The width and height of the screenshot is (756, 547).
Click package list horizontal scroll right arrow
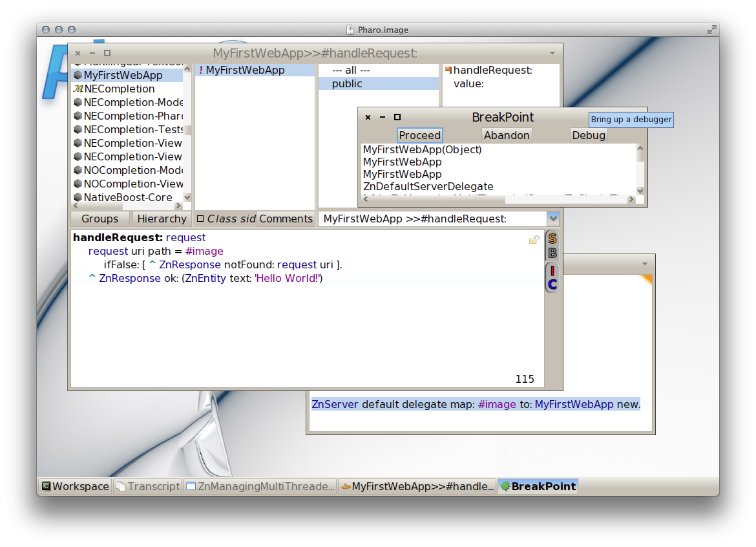point(179,206)
